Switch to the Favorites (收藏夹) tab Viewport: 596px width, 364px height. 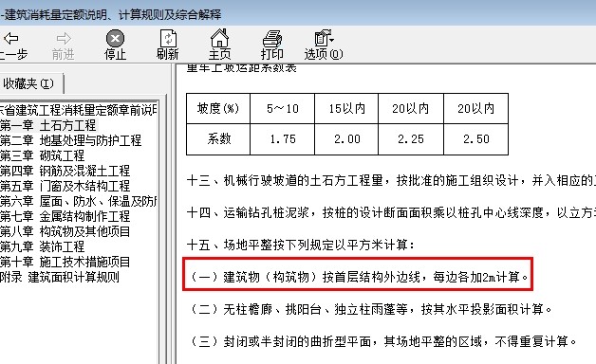[x=28, y=83]
